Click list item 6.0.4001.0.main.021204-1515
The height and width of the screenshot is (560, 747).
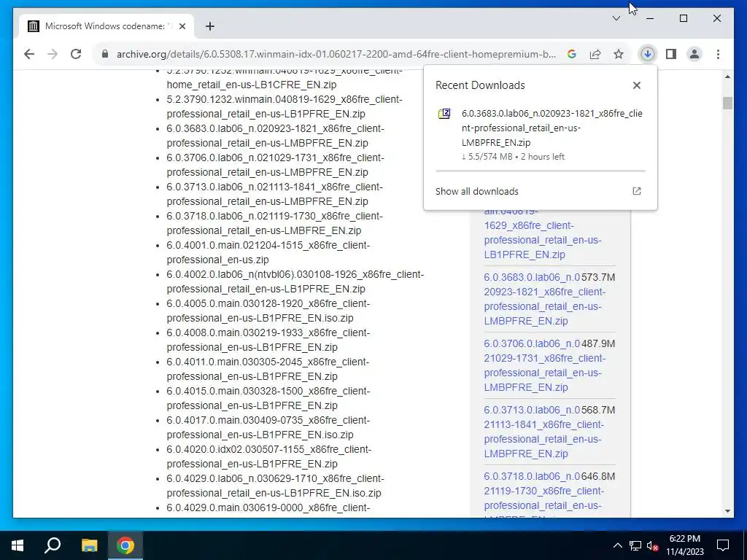click(268, 252)
